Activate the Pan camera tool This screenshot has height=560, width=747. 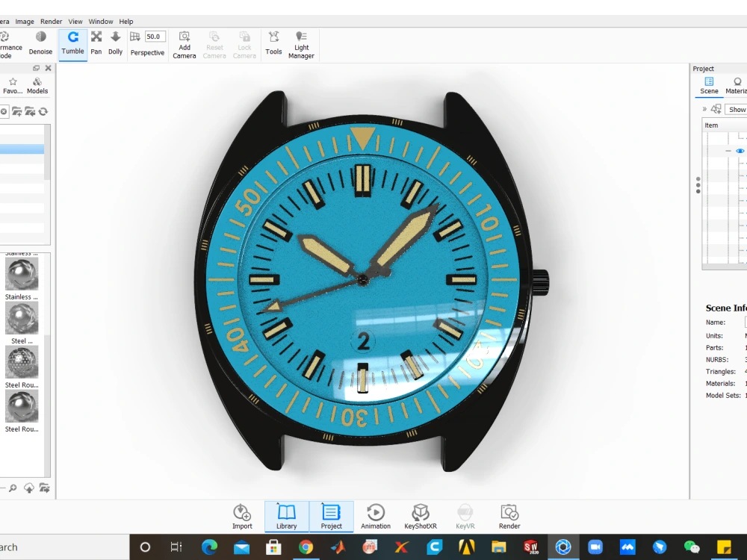pyautogui.click(x=96, y=44)
